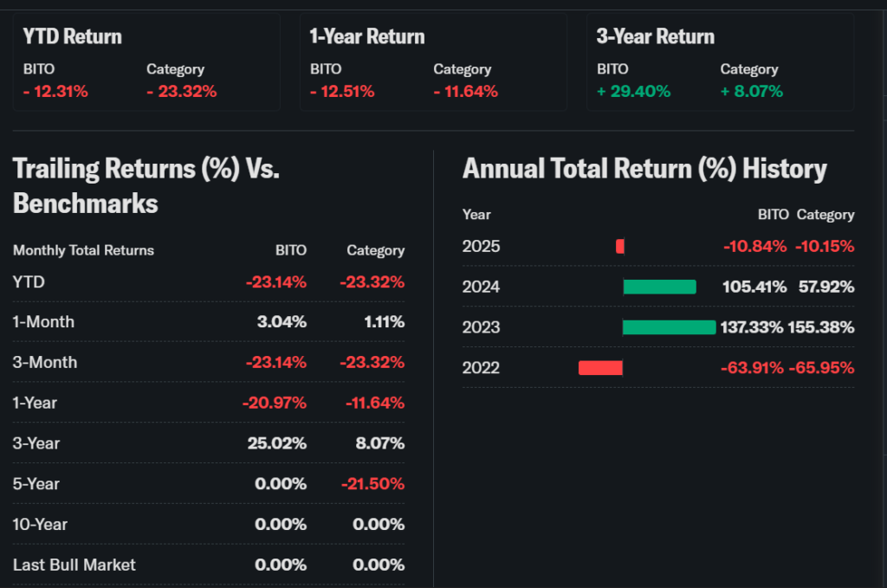Click the 10-Year row label
Viewport: 887px width, 588px height.
coord(41,524)
